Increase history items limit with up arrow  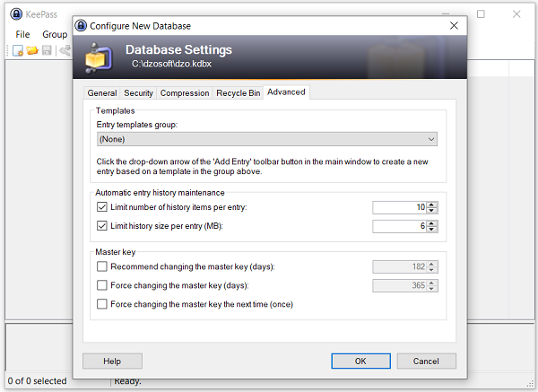432,205
